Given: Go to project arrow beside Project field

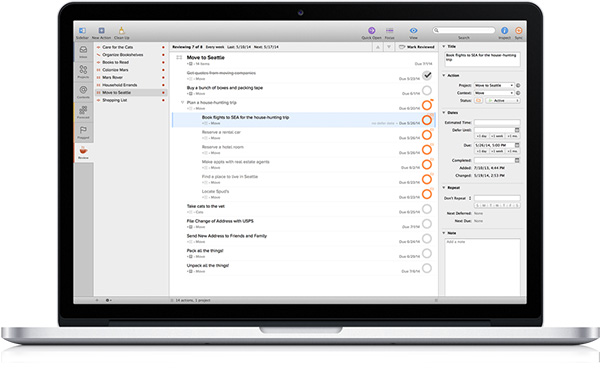Looking at the screenshot, I should coord(518,85).
